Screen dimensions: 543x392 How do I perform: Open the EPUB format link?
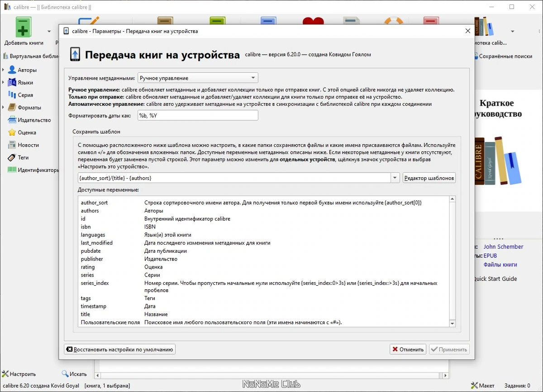[x=490, y=256]
